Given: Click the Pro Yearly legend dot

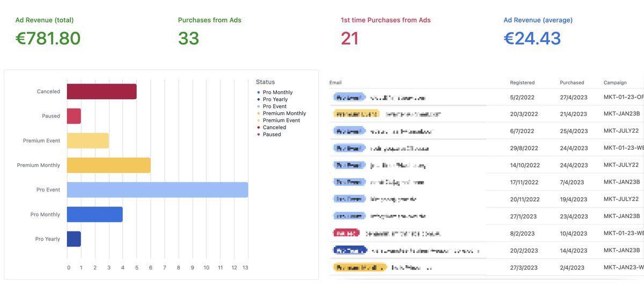Looking at the screenshot, I should [259, 99].
